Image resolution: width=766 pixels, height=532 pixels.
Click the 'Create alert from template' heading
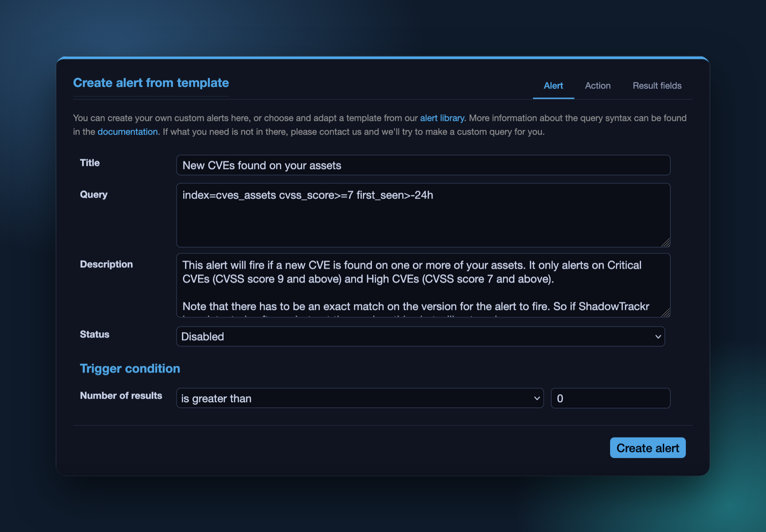151,83
